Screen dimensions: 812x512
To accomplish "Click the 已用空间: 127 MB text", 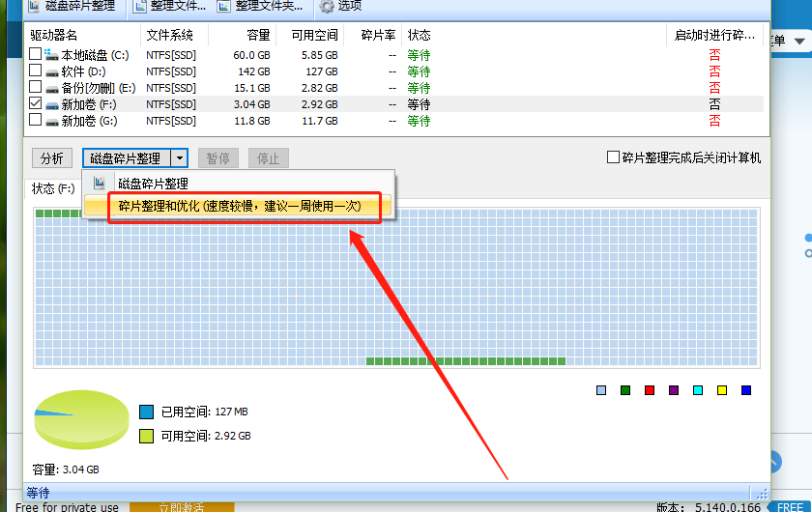I will coord(205,412).
